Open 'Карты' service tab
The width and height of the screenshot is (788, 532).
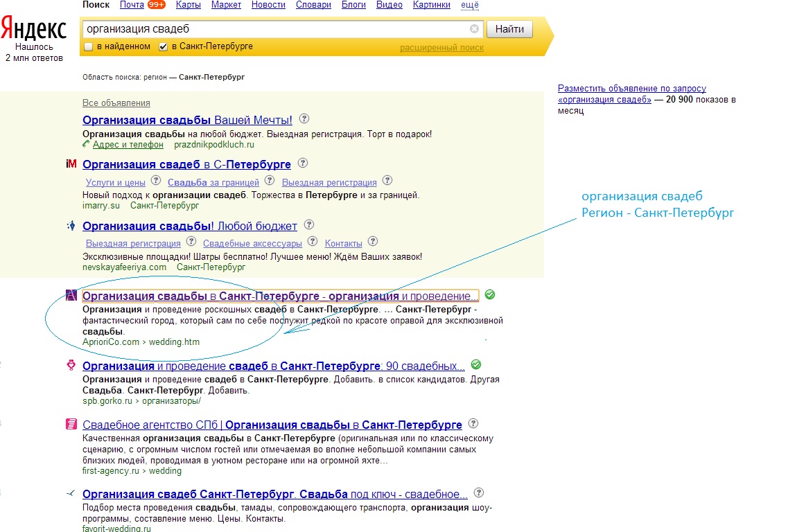point(189,5)
